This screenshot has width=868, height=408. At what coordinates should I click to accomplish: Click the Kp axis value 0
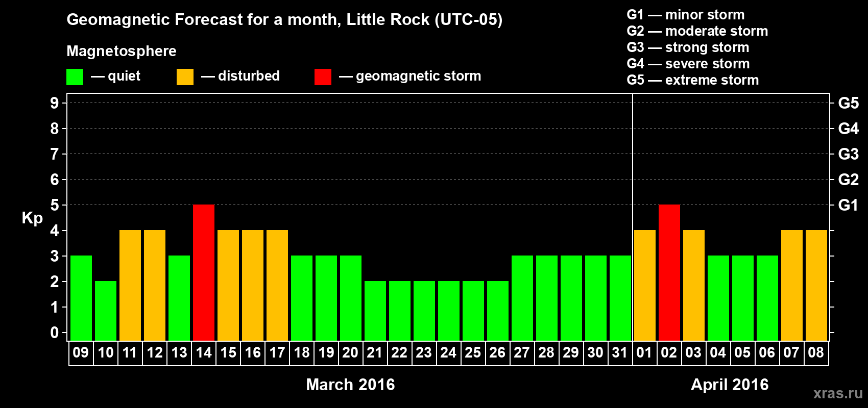(55, 333)
